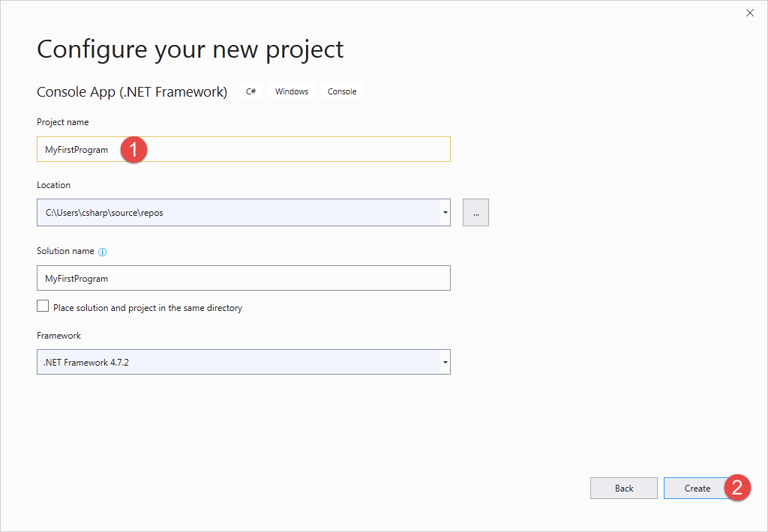
Task: Open the Framework dropdown showing .NET Framework 4.7.2
Action: tap(243, 362)
